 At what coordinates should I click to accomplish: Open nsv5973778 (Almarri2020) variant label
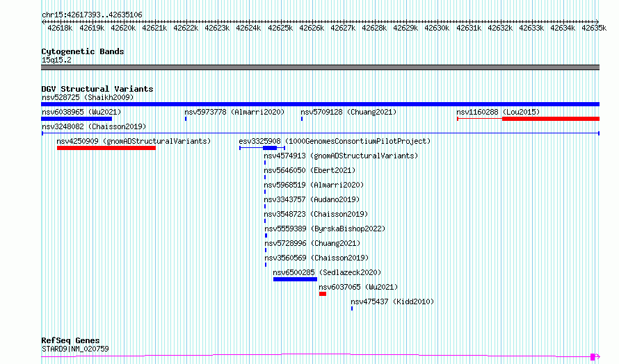tap(234, 112)
